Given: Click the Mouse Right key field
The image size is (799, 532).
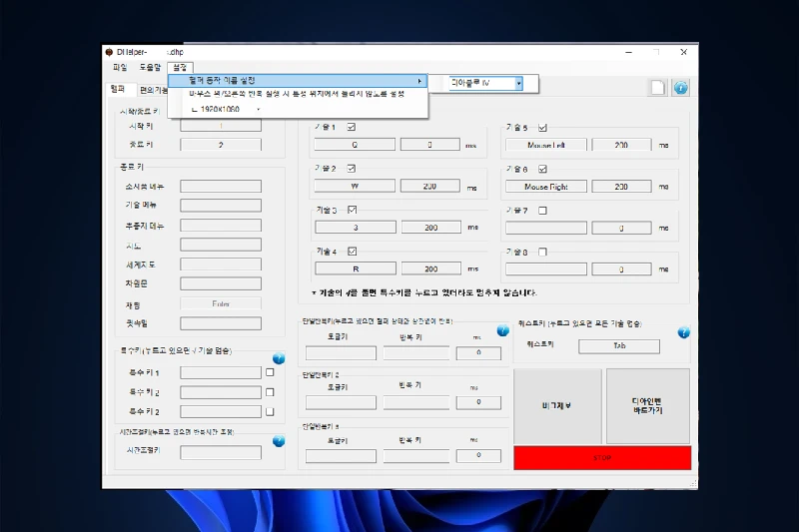Looking at the screenshot, I should (x=545, y=187).
